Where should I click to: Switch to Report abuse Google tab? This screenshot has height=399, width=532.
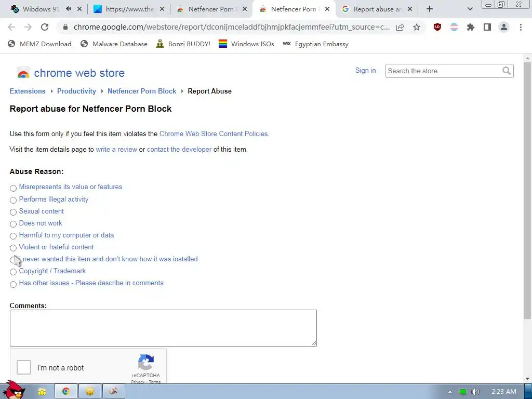coord(377,9)
